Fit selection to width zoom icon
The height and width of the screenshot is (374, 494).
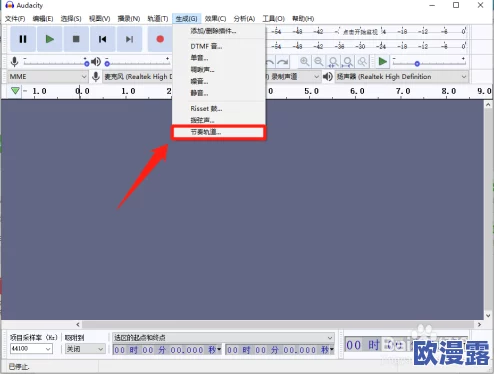coord(333,62)
